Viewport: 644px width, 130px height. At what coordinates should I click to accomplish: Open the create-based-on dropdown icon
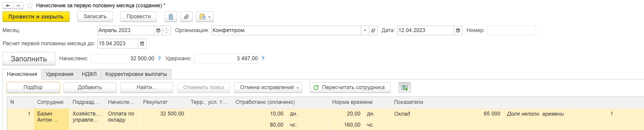click(205, 17)
